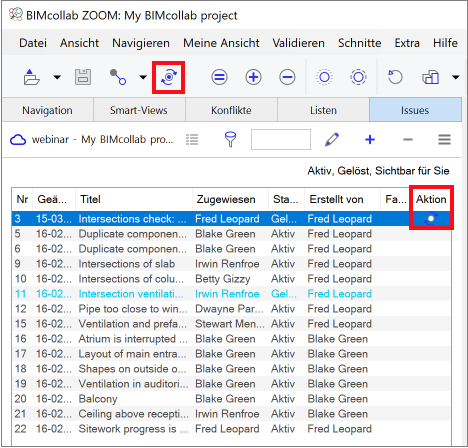Switch to the Navigation tab
This screenshot has height=448, width=468.
(47, 110)
